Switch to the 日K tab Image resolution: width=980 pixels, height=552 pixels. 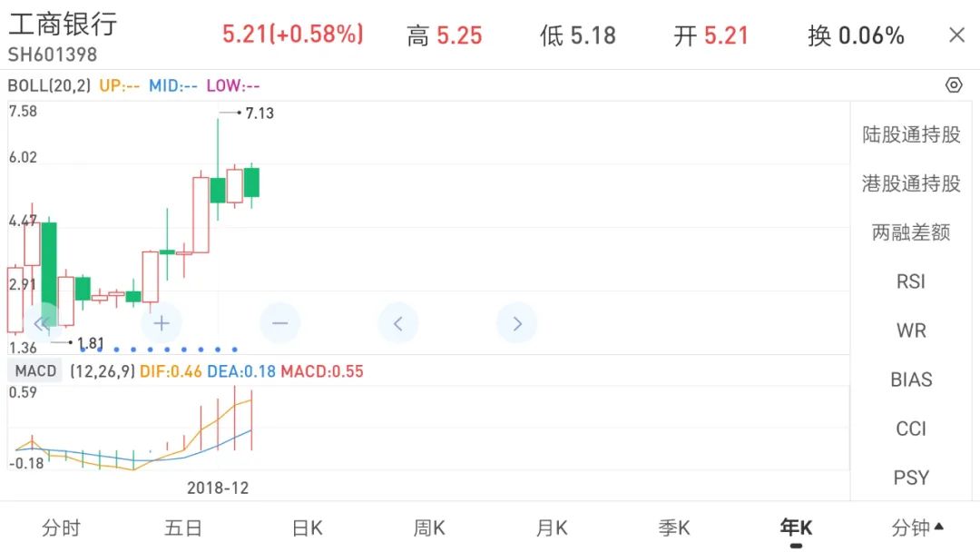(x=307, y=527)
